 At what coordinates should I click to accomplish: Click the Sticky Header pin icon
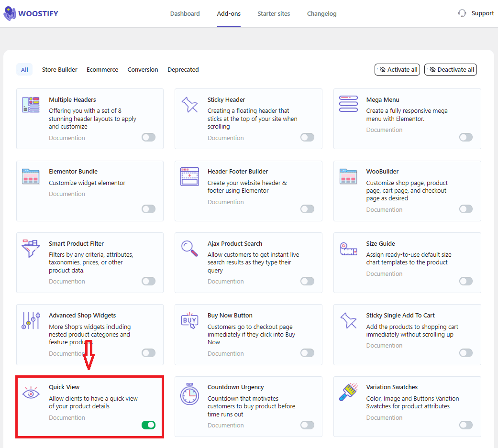(x=189, y=105)
